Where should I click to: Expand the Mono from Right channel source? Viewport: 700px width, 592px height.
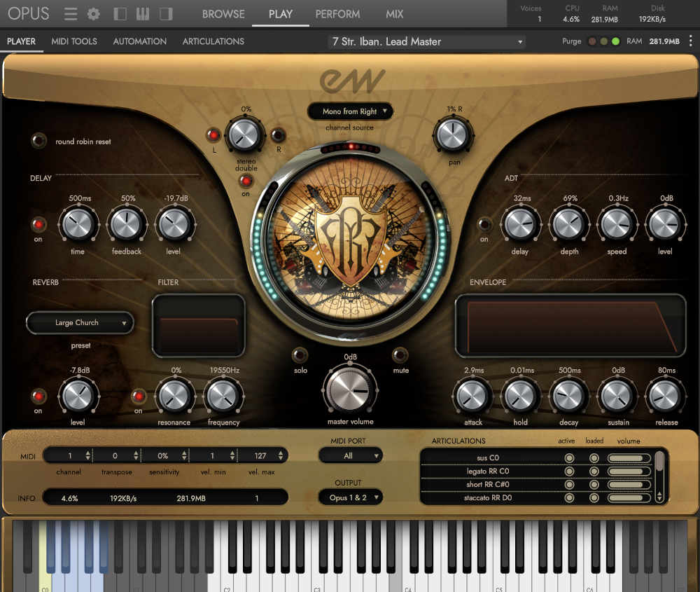[x=350, y=111]
